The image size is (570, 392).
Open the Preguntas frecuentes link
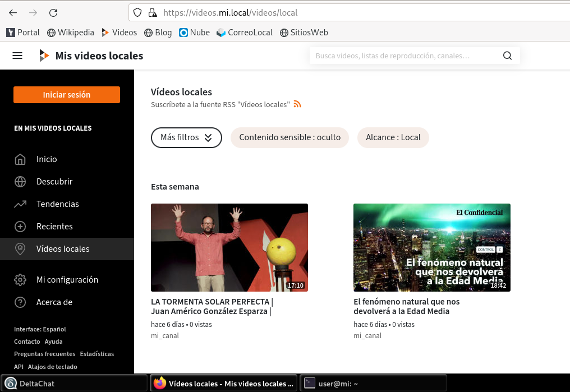tap(45, 354)
